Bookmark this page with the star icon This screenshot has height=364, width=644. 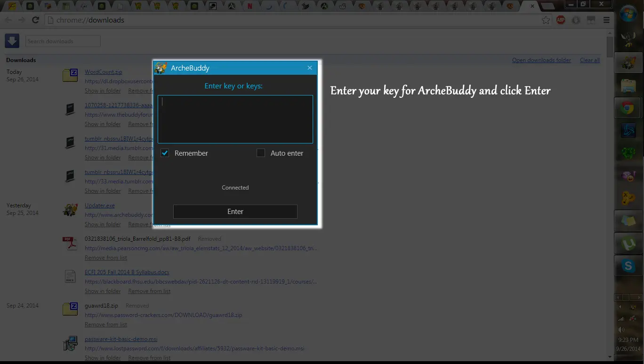(x=546, y=20)
